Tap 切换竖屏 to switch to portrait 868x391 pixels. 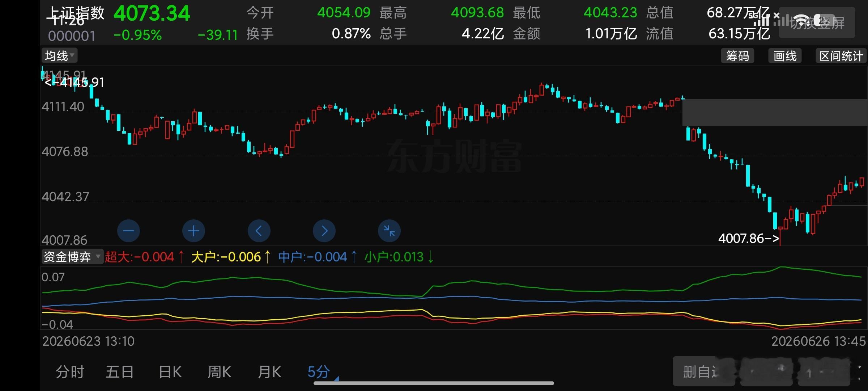[x=817, y=22]
